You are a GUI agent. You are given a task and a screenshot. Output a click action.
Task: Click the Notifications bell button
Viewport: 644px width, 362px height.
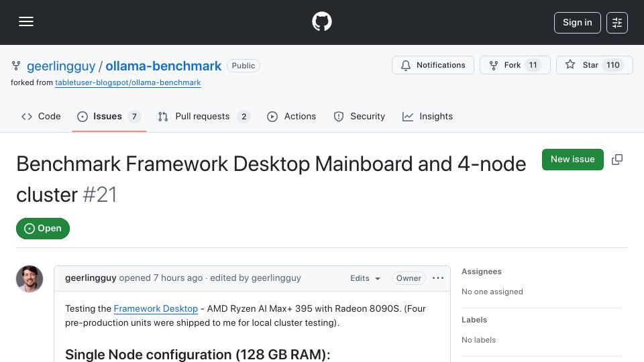click(433, 65)
